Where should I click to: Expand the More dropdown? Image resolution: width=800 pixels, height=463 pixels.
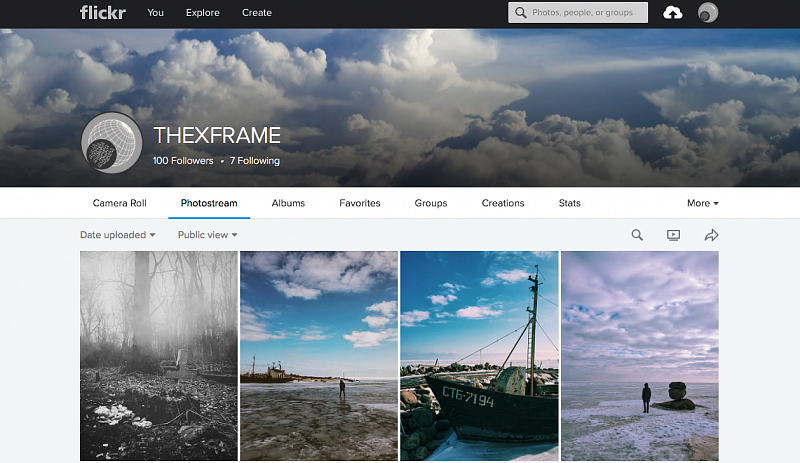[703, 203]
